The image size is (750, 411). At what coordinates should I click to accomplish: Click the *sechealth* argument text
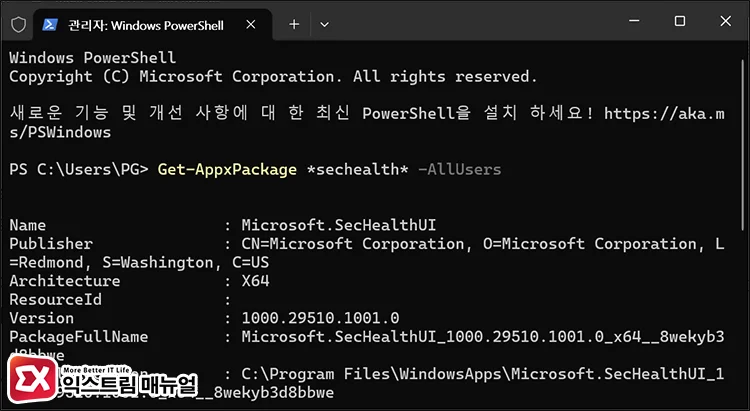pos(357,170)
